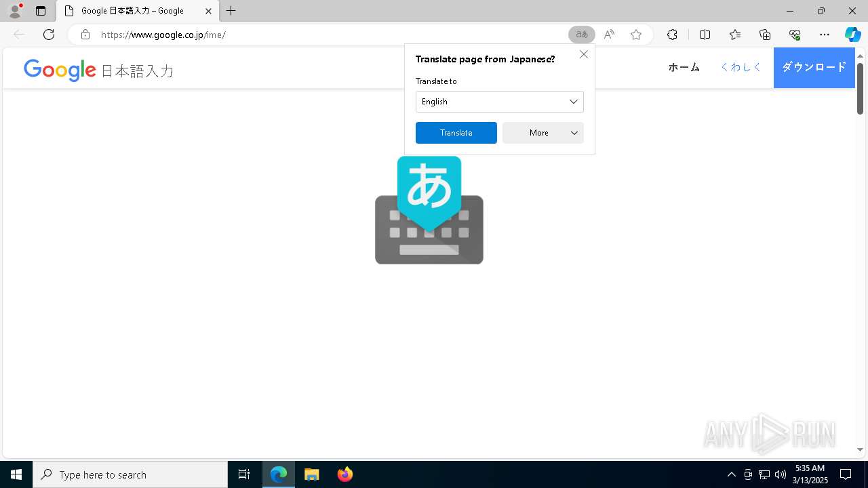
Task: Open くわしく nav link
Action: (x=741, y=67)
